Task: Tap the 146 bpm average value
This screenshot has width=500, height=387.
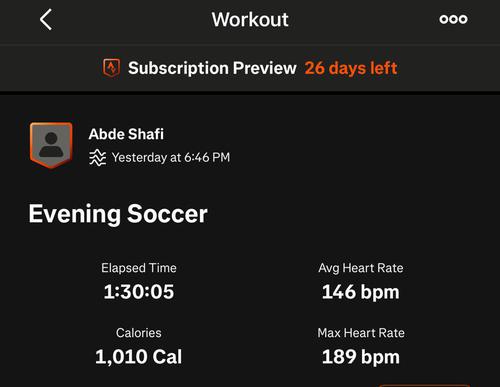Action: tap(361, 292)
